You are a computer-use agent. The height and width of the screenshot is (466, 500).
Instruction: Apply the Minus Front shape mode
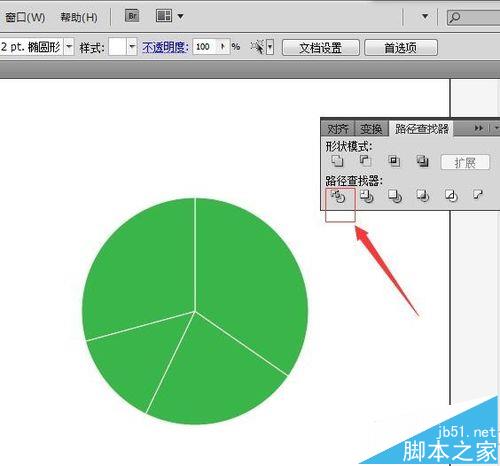(x=365, y=161)
